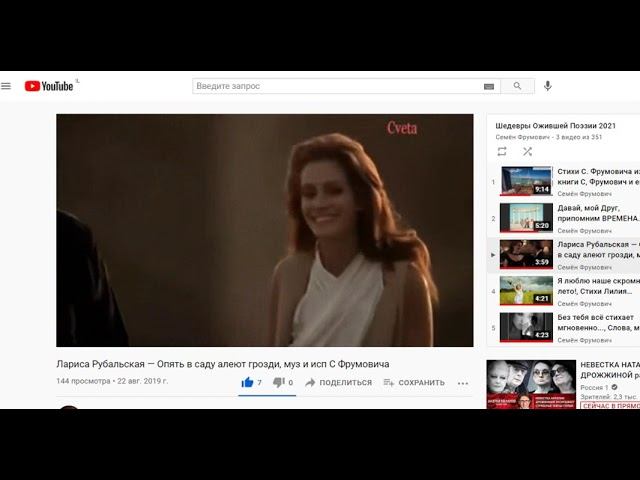Open recommended video title НЕВЕСТКА НАТАЛЬИ ДРОЖЖИНОЙ
This screenshot has width=640, height=480.
coord(610,370)
